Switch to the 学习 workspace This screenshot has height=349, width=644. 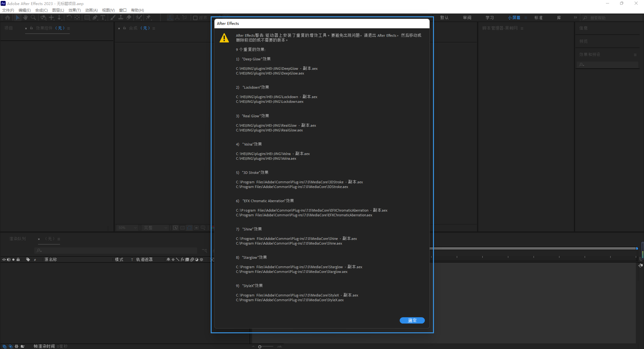pos(490,18)
